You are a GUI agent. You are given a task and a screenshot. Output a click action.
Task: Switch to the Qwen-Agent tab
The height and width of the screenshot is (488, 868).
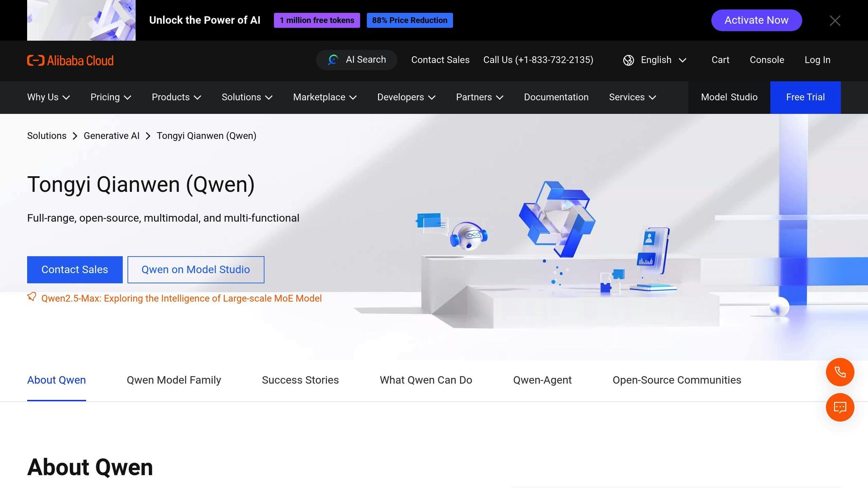pyautogui.click(x=542, y=380)
